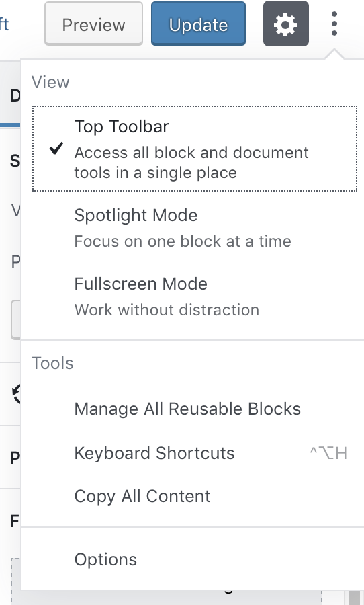
Task: Click the Preview button
Action: (x=94, y=24)
